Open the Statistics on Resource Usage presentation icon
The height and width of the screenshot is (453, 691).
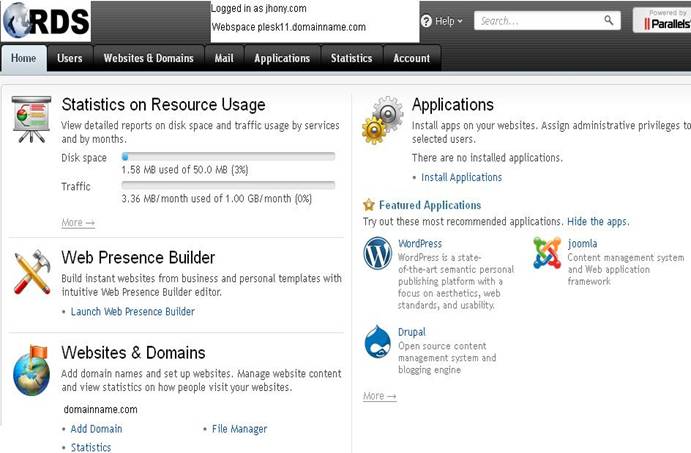tap(31, 119)
